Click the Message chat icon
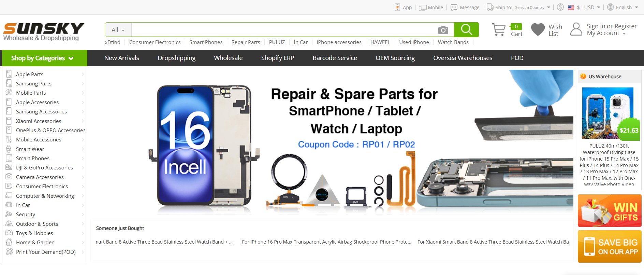 click(x=454, y=8)
